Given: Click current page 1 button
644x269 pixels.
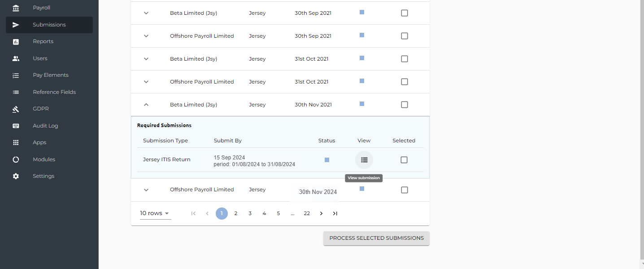Looking at the screenshot, I should pos(222,213).
